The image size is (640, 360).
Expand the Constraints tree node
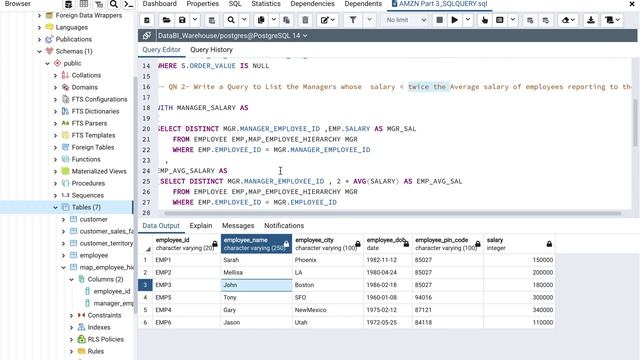pos(71,315)
